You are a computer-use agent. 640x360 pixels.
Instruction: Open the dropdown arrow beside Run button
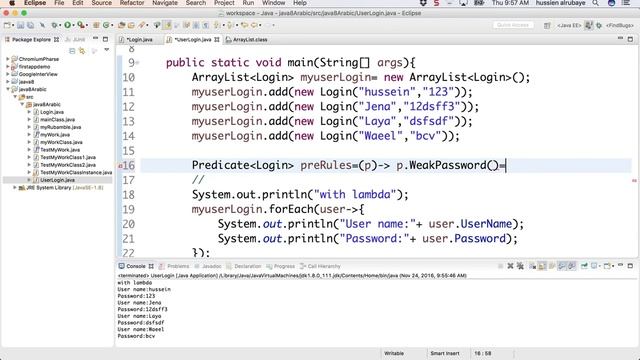[x=74, y=25]
